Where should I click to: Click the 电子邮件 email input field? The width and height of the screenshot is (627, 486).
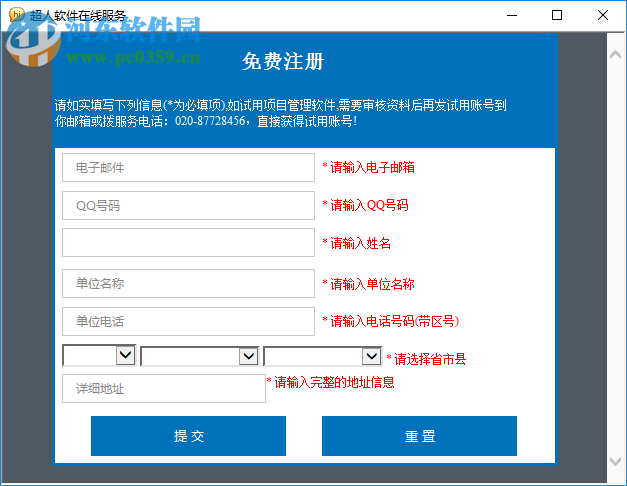click(x=188, y=168)
